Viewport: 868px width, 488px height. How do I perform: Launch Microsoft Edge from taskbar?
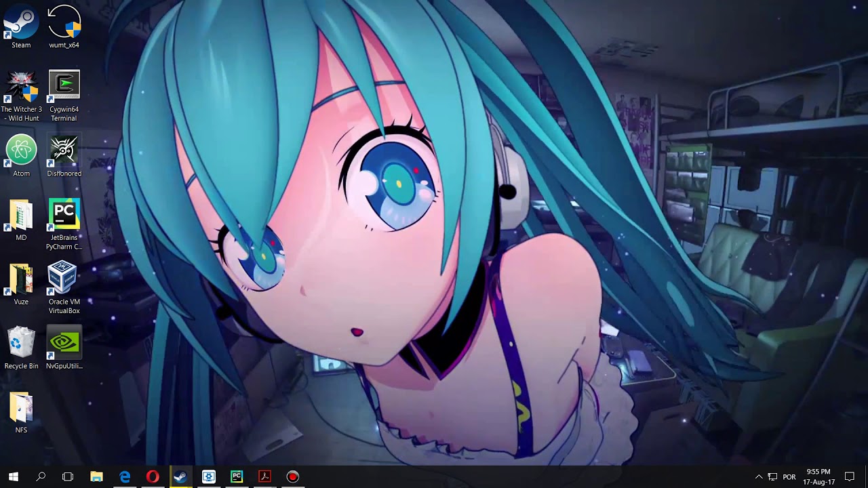click(x=125, y=476)
